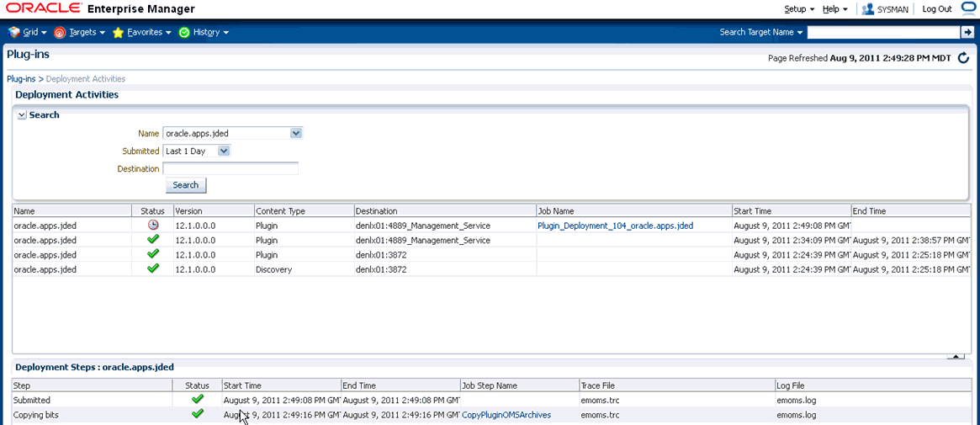Click the August 9, 2011 2:38:57 end time
The height and width of the screenshot is (425, 980).
pyautogui.click(x=911, y=241)
